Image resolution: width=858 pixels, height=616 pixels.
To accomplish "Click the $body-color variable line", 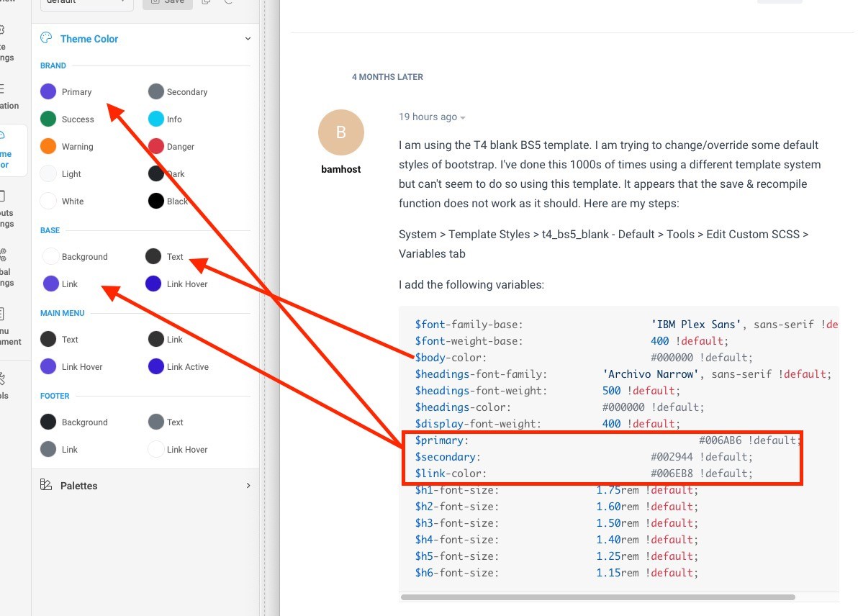I will (x=583, y=357).
